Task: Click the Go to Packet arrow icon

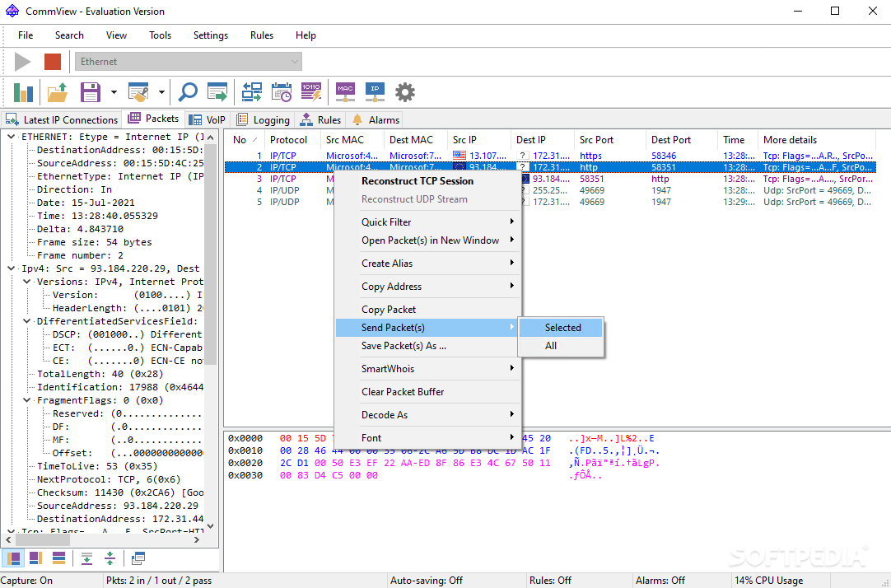Action: (217, 92)
